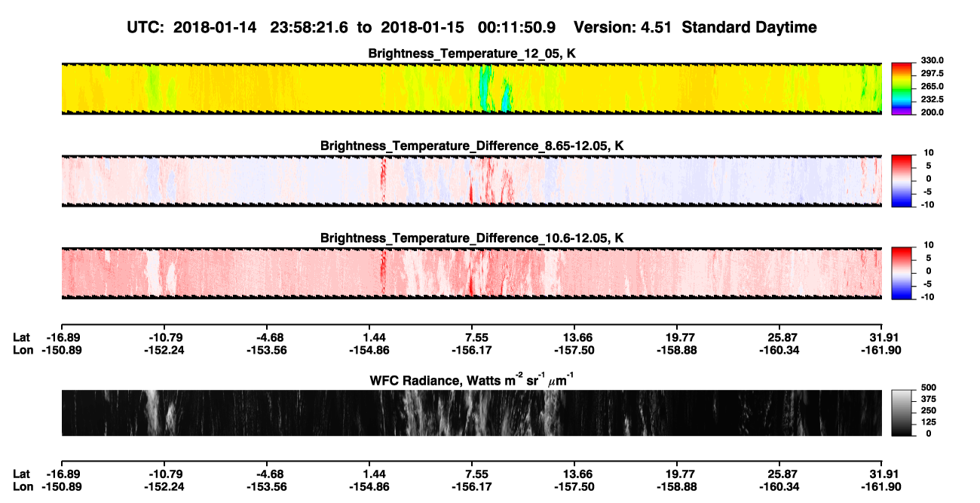Click upper axis longitude label -150.89
This screenshot has width=980, height=503.
click(61, 350)
